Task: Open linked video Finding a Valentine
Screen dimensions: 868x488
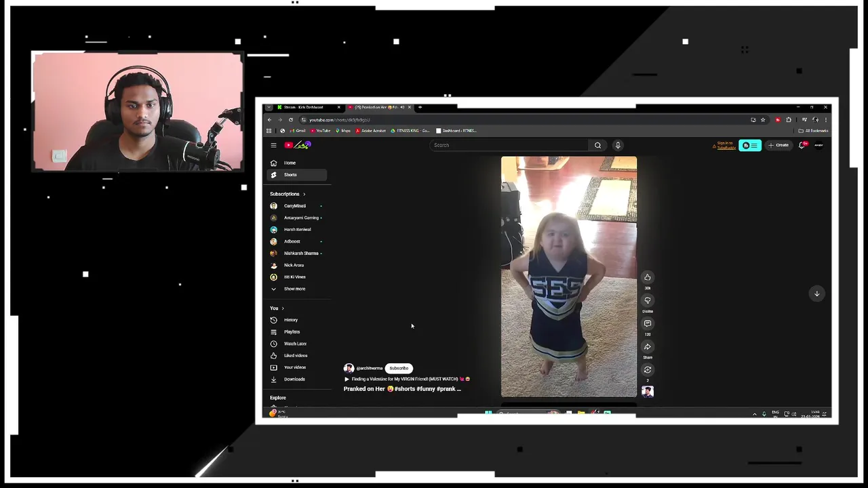Action: [408, 379]
